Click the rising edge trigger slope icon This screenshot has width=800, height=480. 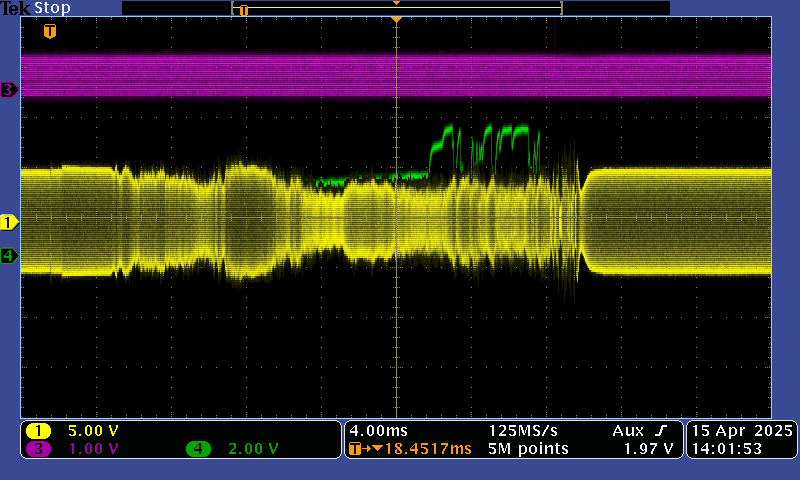coord(662,430)
